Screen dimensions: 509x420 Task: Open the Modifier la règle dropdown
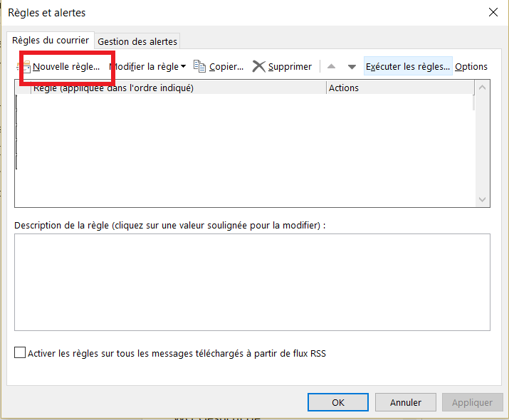[x=147, y=67]
